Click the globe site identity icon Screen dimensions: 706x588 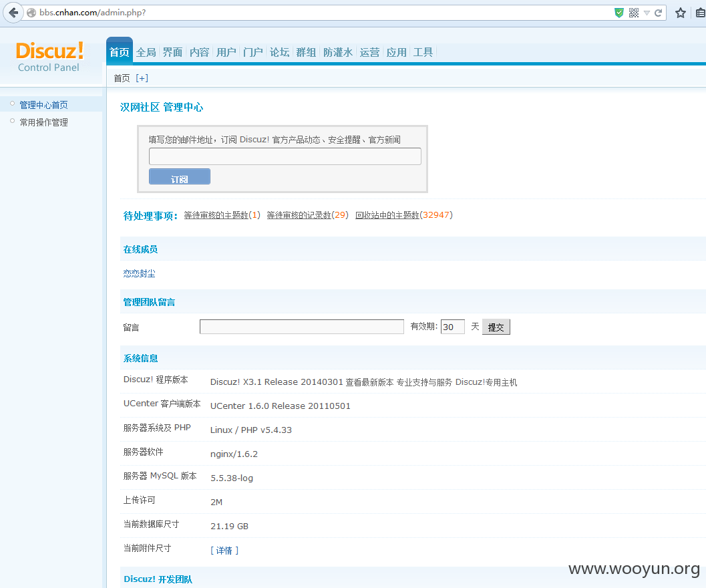click(31, 13)
